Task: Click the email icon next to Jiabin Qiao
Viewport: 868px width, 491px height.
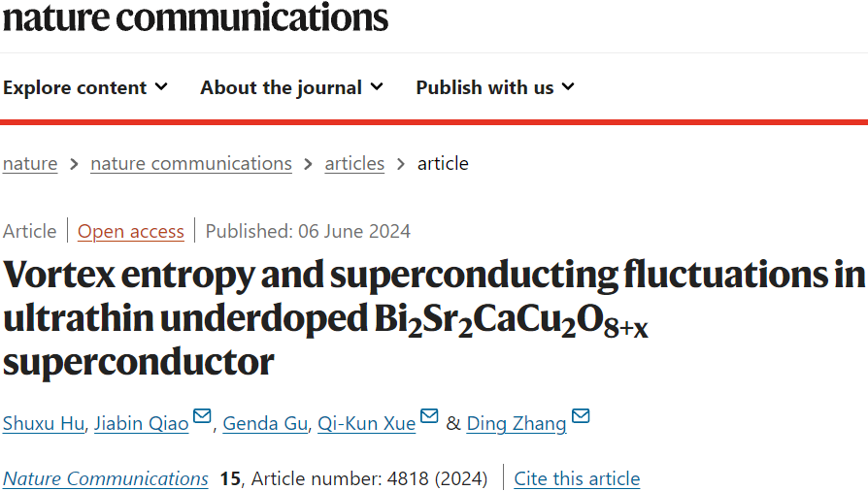Action: click(x=202, y=415)
